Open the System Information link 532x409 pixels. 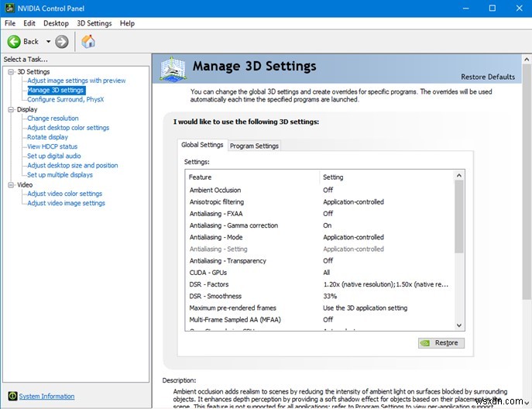pyautogui.click(x=46, y=396)
